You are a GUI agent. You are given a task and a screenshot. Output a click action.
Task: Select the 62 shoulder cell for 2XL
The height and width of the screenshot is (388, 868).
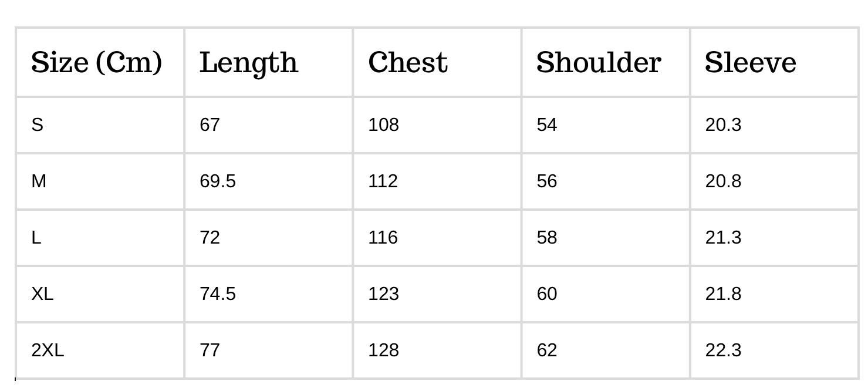point(546,350)
